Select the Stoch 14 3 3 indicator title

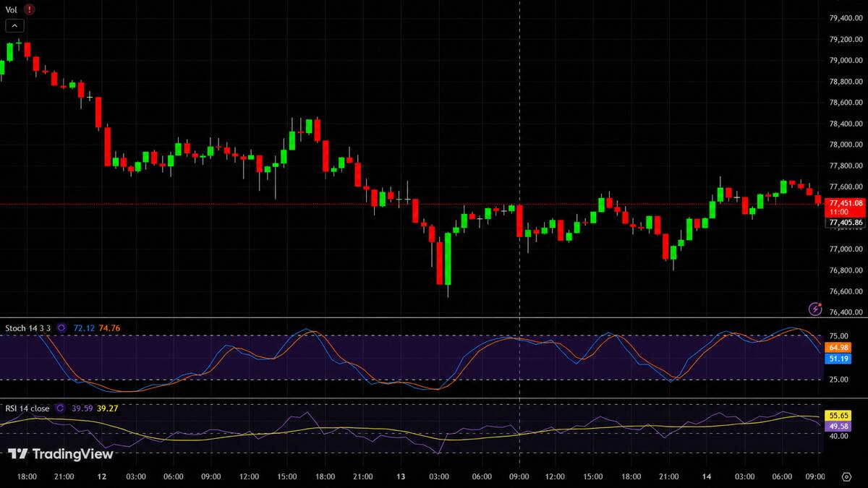tap(28, 328)
